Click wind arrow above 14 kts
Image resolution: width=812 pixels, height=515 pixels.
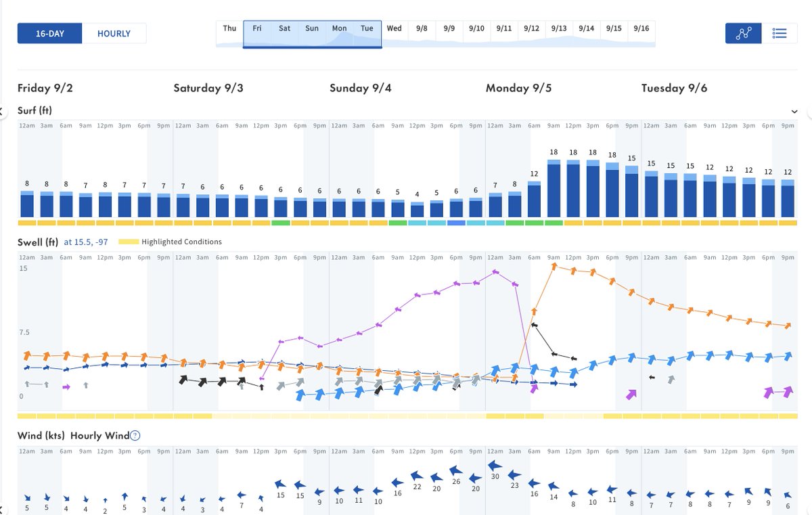(x=554, y=486)
